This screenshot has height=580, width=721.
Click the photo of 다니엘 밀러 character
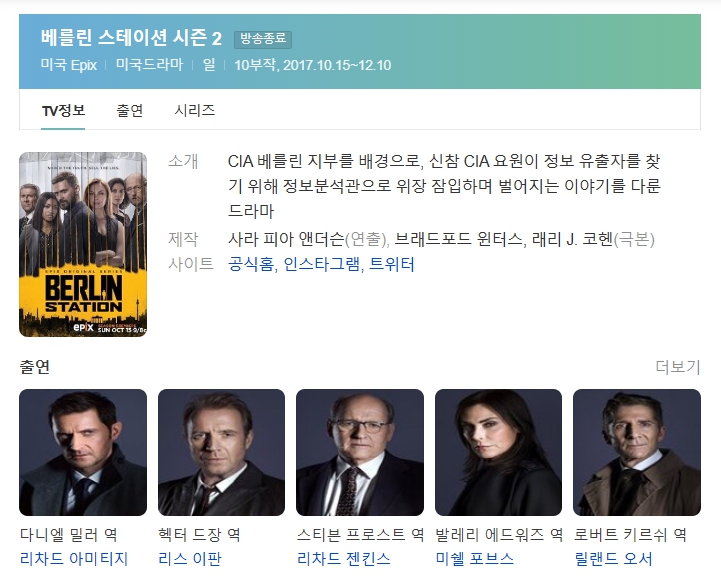(x=83, y=453)
